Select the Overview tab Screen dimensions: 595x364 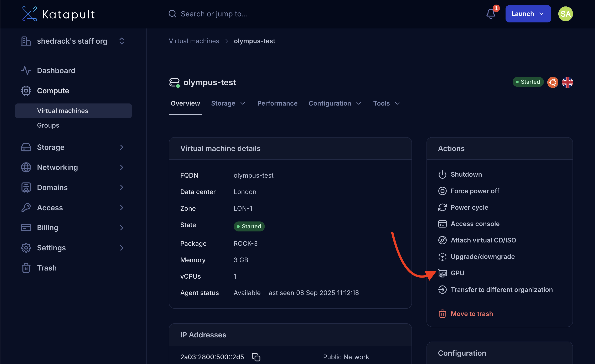[185, 103]
